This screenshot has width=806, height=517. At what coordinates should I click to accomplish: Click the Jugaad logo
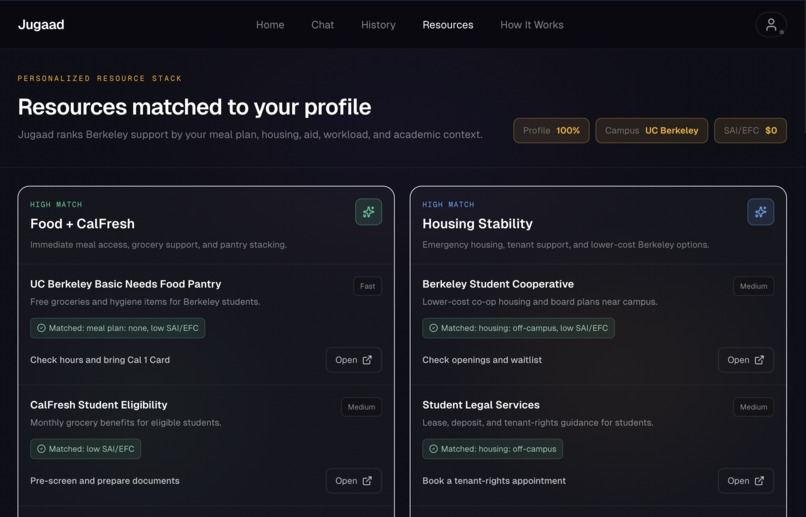[41, 25]
